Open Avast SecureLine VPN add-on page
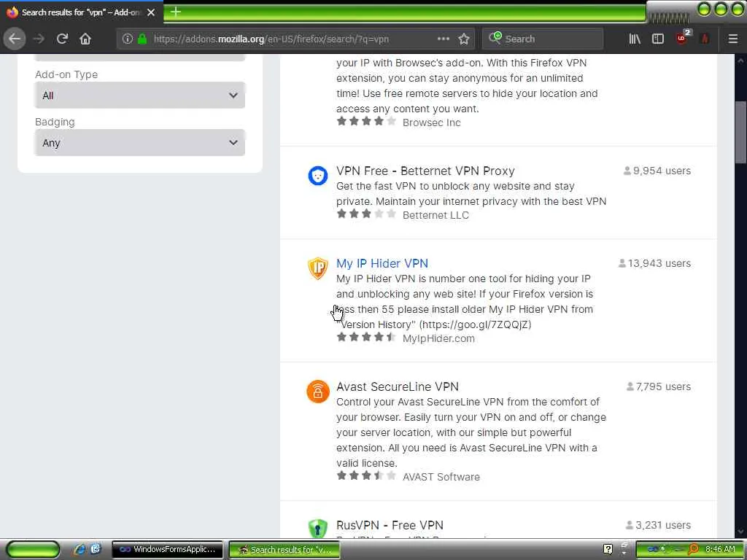The height and width of the screenshot is (560, 747). pyautogui.click(x=398, y=386)
